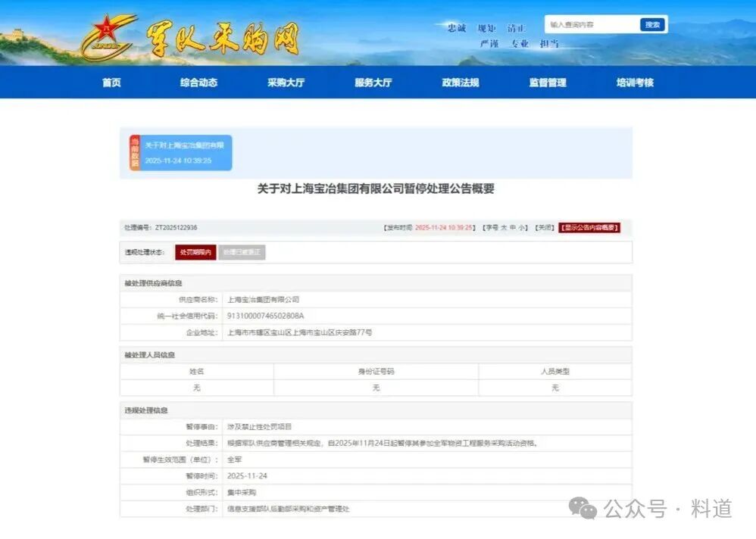Set font size to 大

(x=505, y=227)
